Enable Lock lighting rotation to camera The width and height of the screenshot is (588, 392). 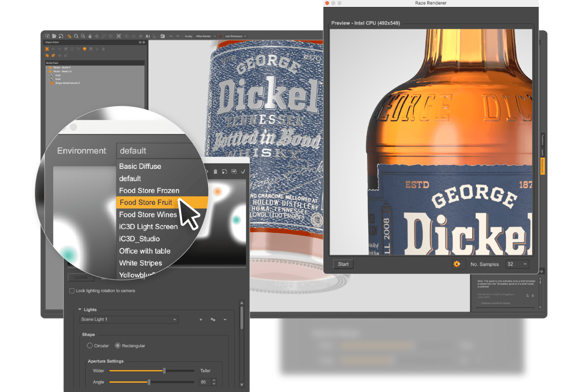coord(72,291)
